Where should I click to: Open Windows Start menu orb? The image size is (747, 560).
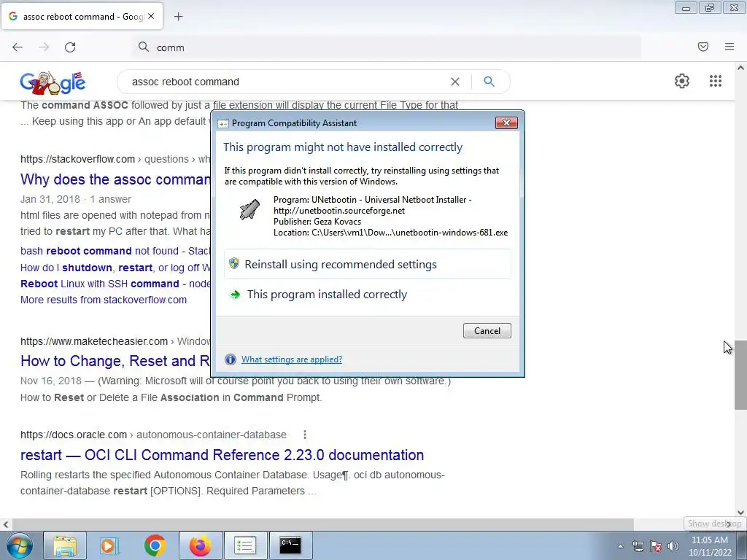(19, 545)
